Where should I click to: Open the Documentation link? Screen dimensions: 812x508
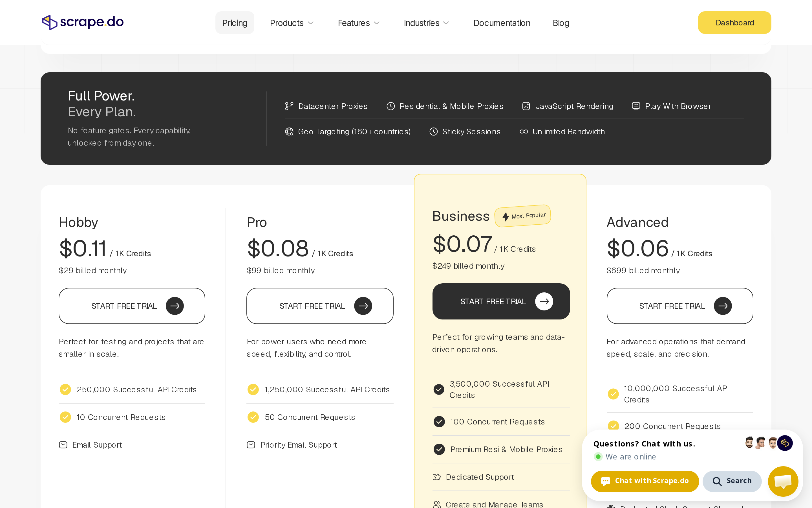point(502,23)
